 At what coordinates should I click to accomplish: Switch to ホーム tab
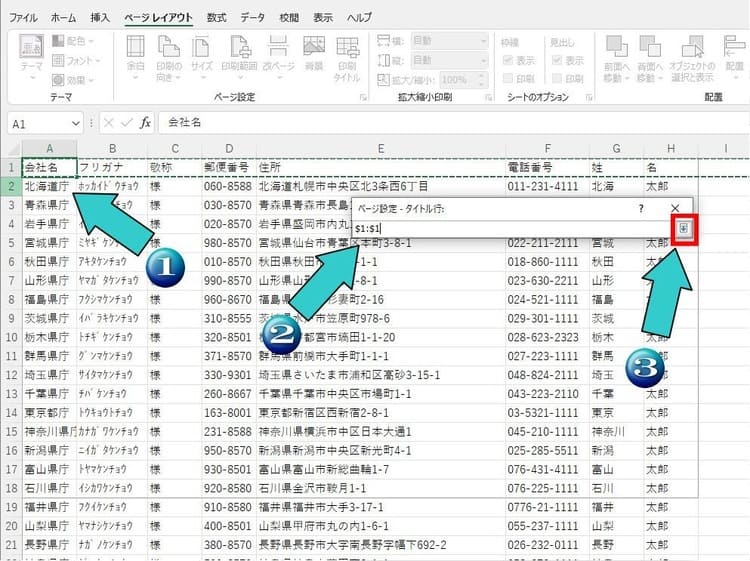tap(64, 18)
